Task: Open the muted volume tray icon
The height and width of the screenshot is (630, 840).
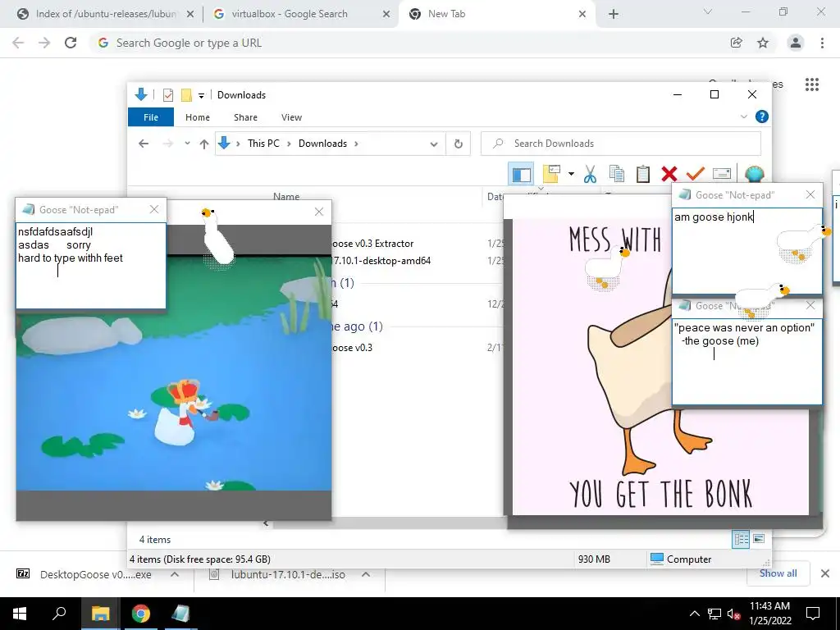Action: (734, 614)
